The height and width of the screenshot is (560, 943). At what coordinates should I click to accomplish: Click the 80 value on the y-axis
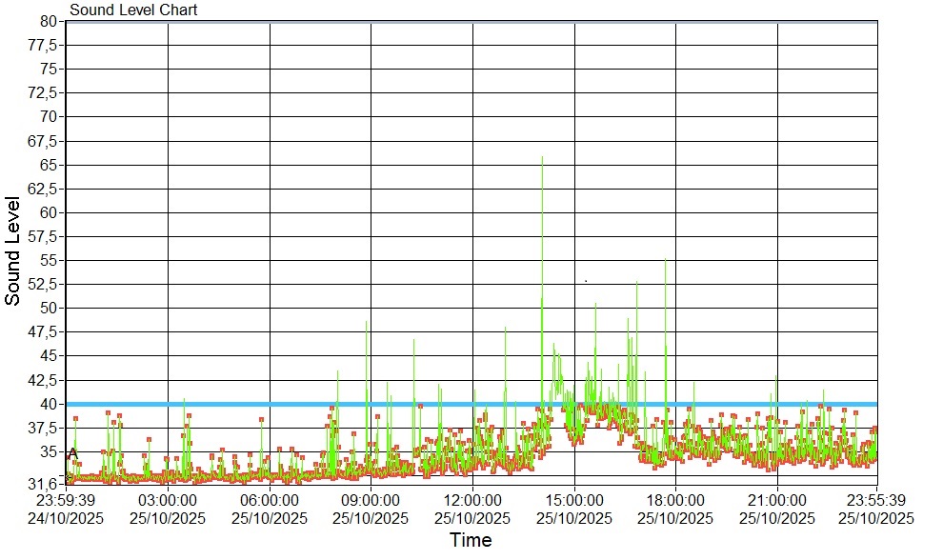(49, 21)
